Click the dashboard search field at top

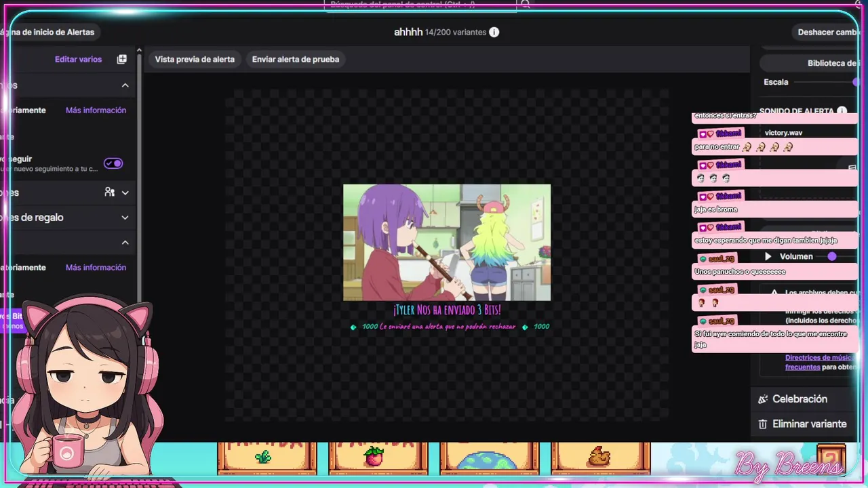coord(420,5)
